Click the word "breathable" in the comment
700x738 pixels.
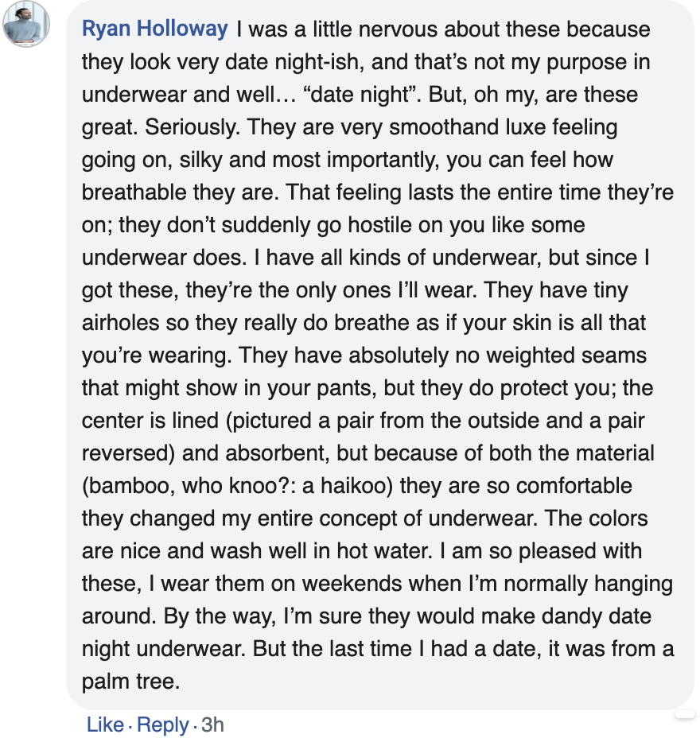(142, 192)
